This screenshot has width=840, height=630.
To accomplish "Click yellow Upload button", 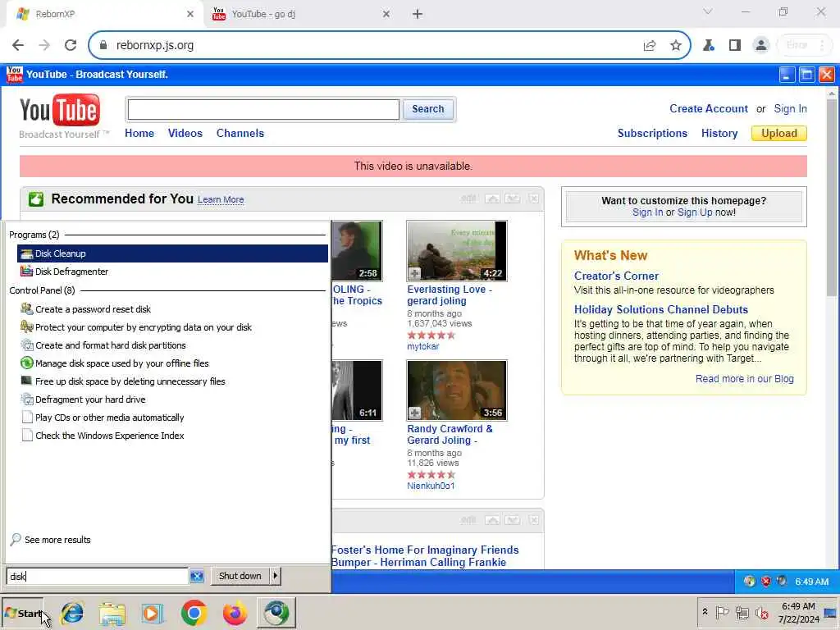I will click(779, 134).
